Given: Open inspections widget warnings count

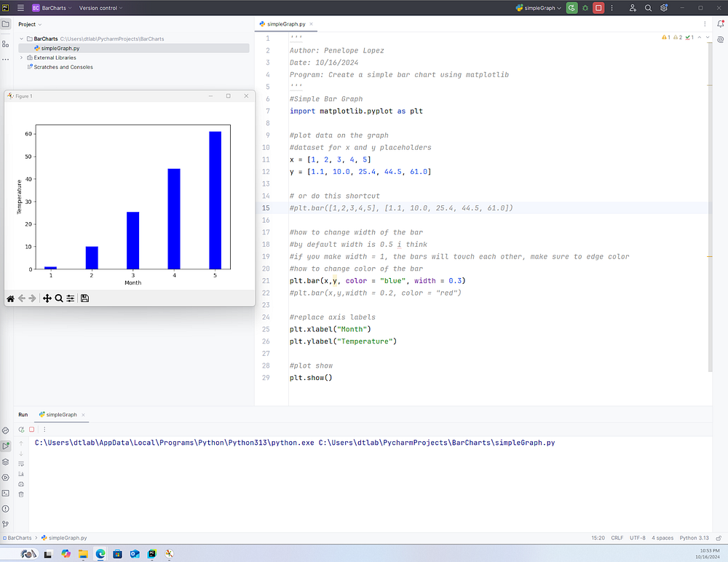Looking at the screenshot, I should coord(678,37).
